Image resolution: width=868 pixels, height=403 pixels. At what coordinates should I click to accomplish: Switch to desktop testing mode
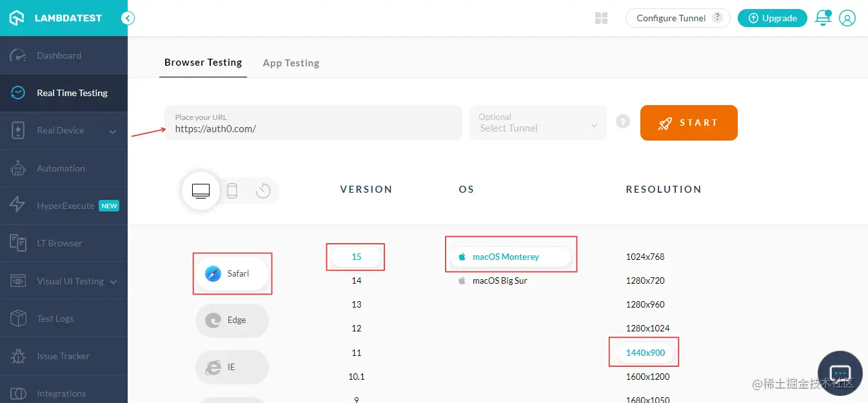[201, 190]
